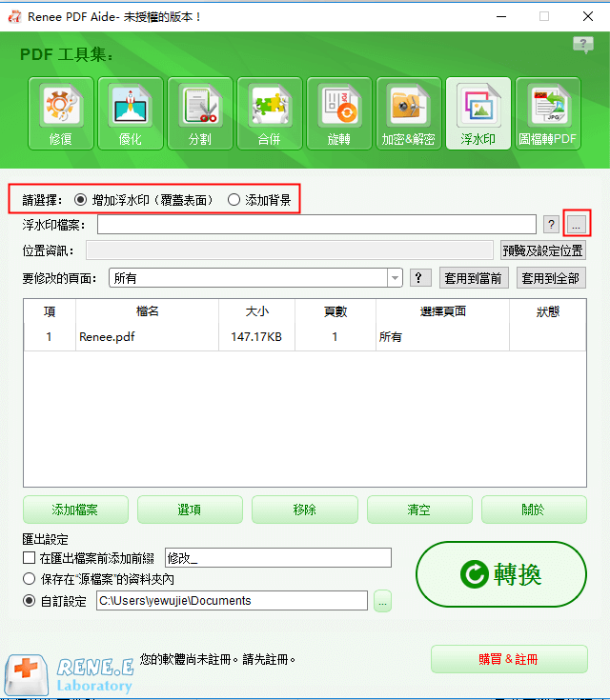
Task: Select the 浮水印 (Watermark) tool
Action: coord(478,113)
